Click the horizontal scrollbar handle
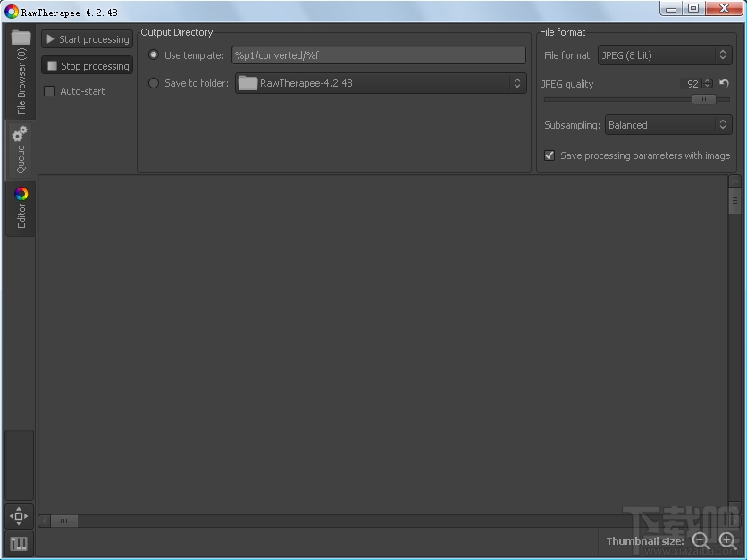The image size is (747, 560). tap(63, 521)
